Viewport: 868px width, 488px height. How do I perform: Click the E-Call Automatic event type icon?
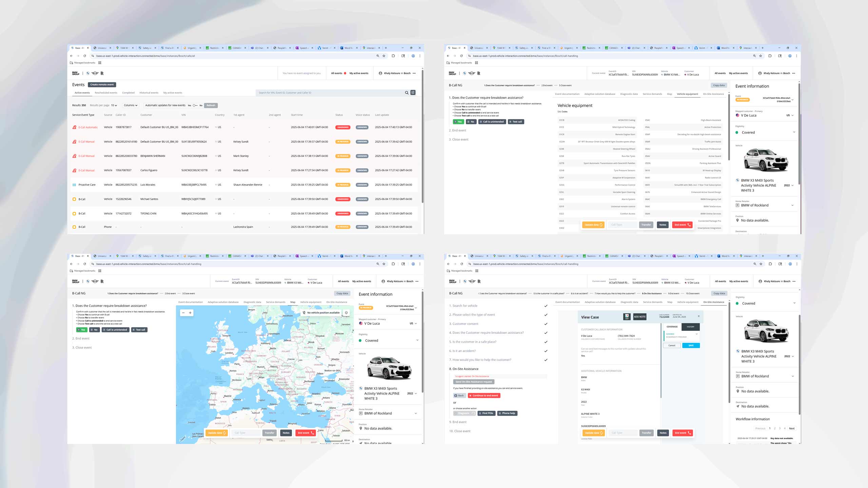tap(74, 127)
